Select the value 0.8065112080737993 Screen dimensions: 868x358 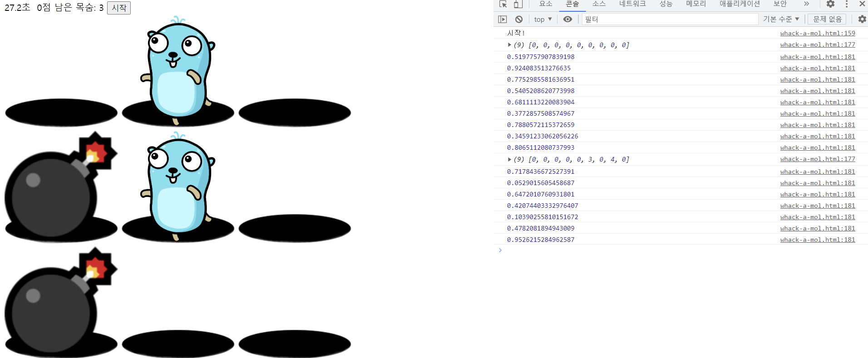541,147
